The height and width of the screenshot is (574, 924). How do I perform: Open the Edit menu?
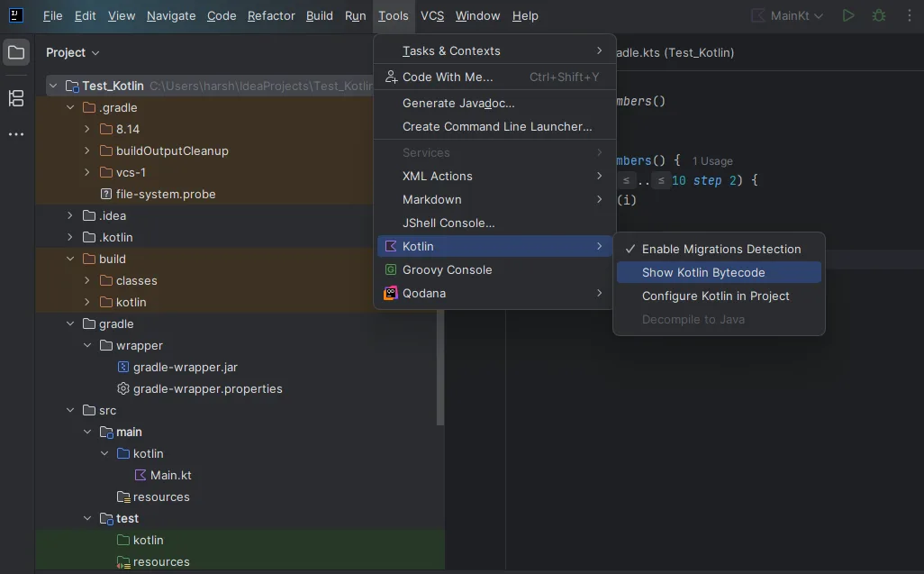(x=85, y=16)
